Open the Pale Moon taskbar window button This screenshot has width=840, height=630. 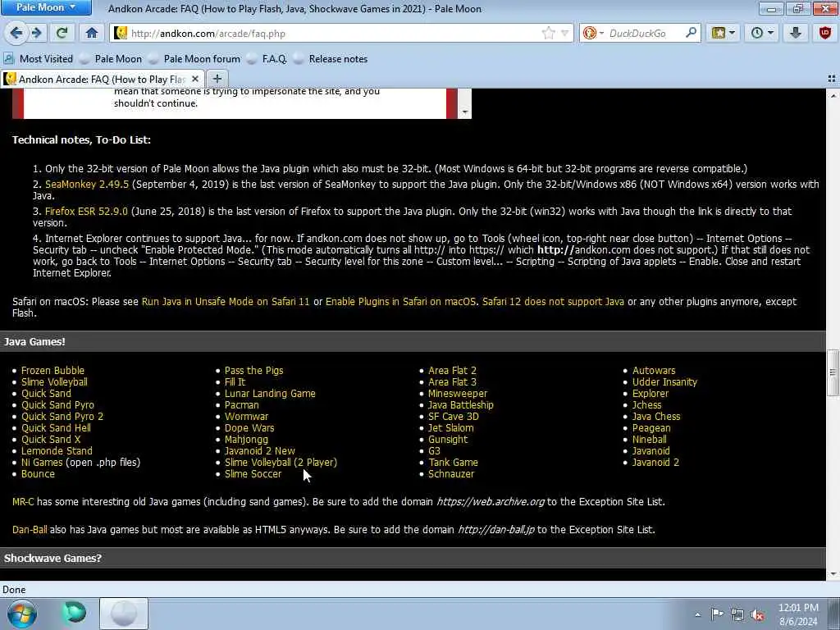pos(124,614)
